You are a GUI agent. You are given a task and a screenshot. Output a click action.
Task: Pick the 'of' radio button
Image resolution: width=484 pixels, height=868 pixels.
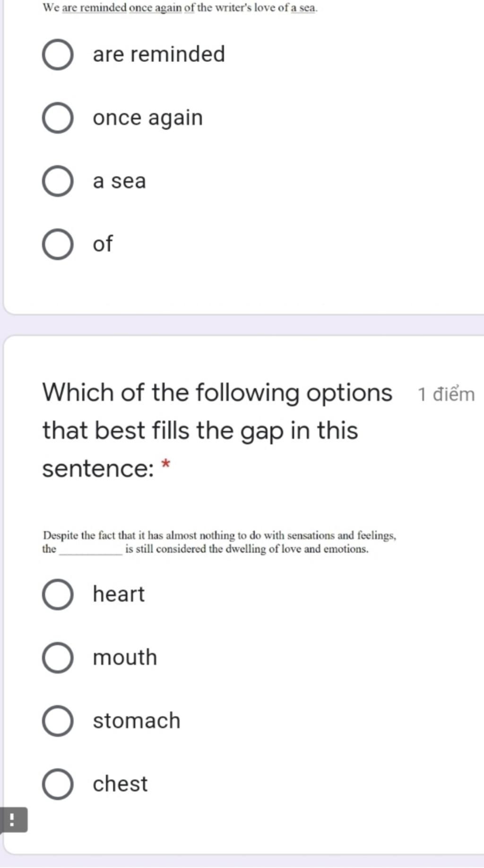pyautogui.click(x=58, y=244)
